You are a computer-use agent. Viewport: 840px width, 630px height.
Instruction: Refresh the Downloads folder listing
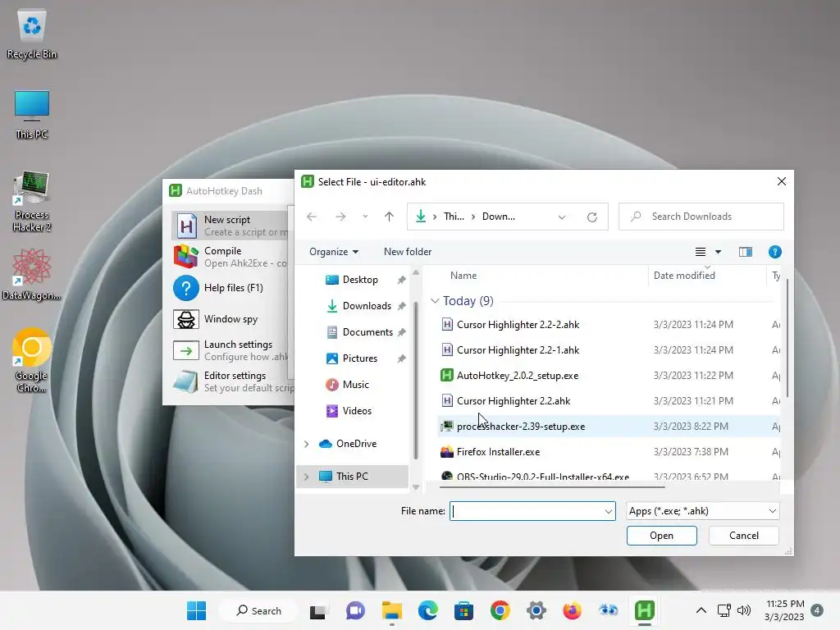click(592, 217)
